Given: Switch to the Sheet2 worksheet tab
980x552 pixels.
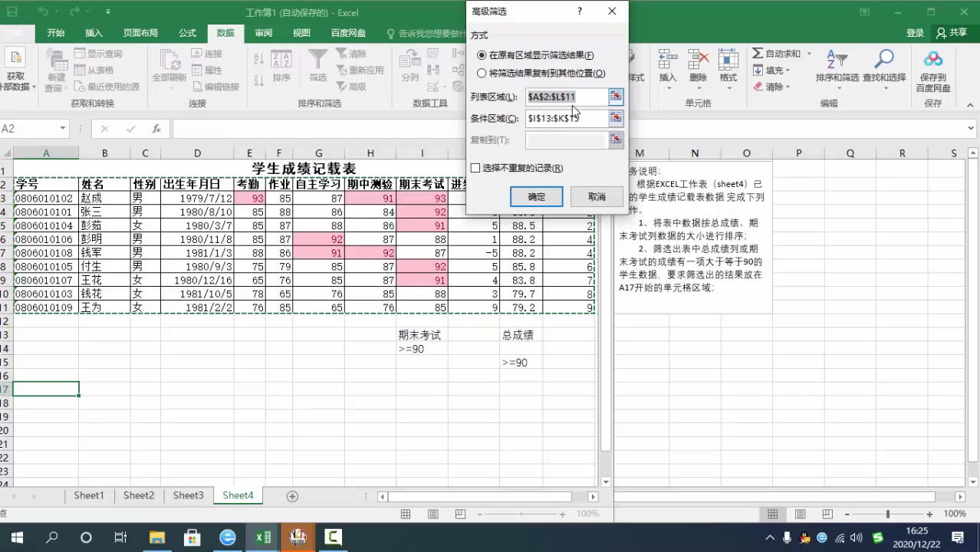Looking at the screenshot, I should [138, 495].
